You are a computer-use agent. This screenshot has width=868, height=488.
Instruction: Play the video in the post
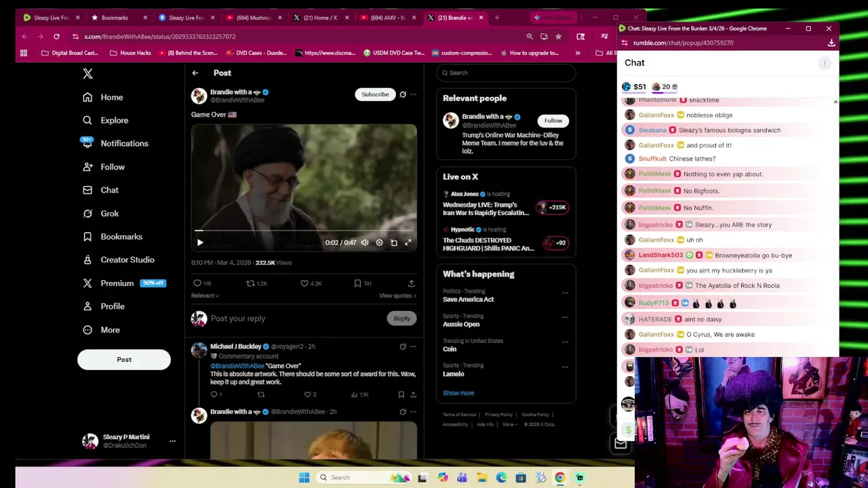(200, 243)
